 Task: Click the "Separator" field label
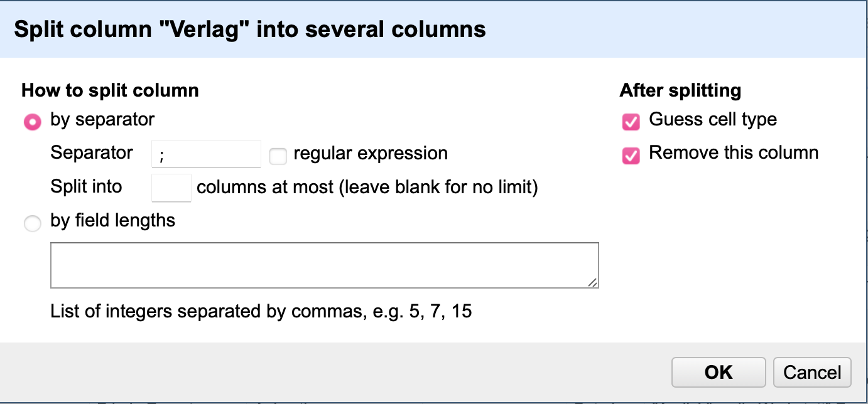[92, 153]
